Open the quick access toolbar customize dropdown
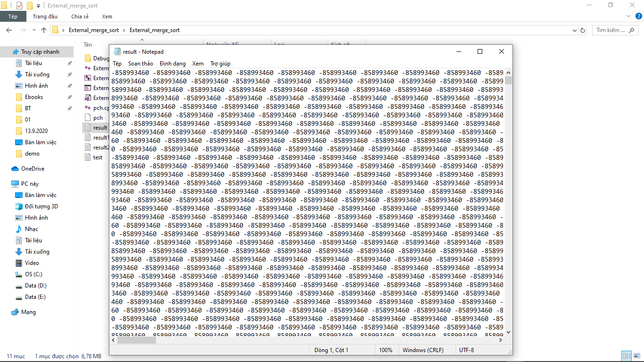 pos(38,6)
